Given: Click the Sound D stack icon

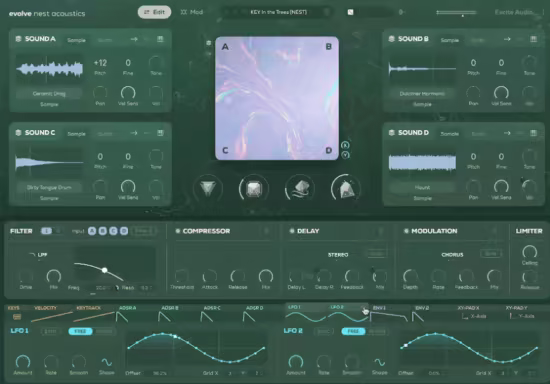Looking at the screenshot, I should click(x=391, y=133).
